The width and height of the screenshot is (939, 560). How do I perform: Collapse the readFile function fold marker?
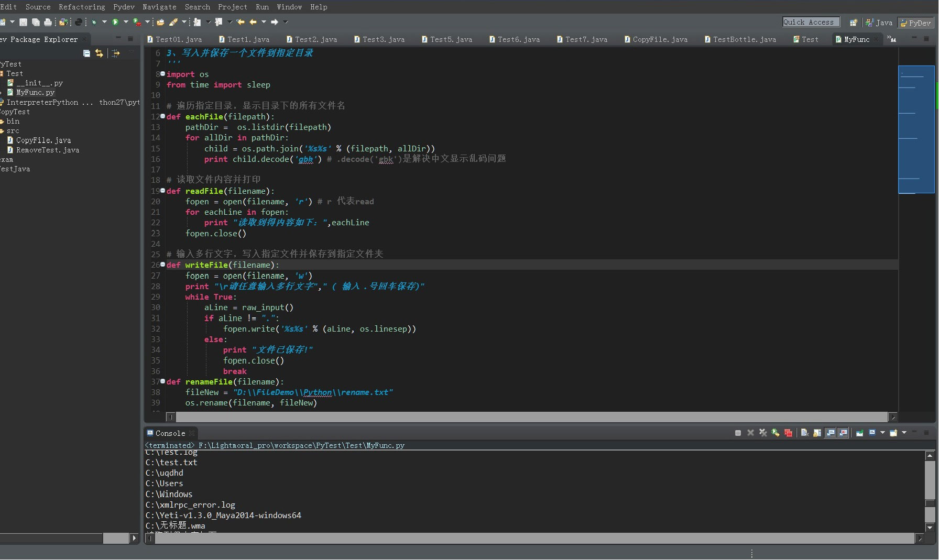click(162, 191)
